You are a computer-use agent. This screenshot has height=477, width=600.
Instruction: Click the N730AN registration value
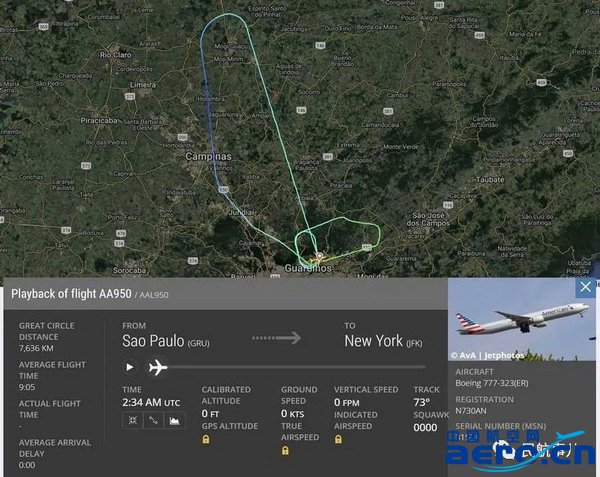click(471, 411)
